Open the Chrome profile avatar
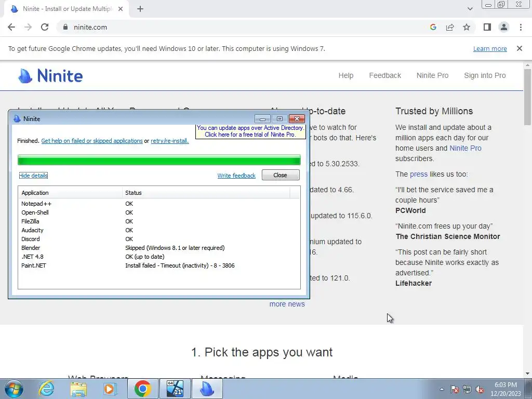The width and height of the screenshot is (532, 399). pyautogui.click(x=504, y=27)
